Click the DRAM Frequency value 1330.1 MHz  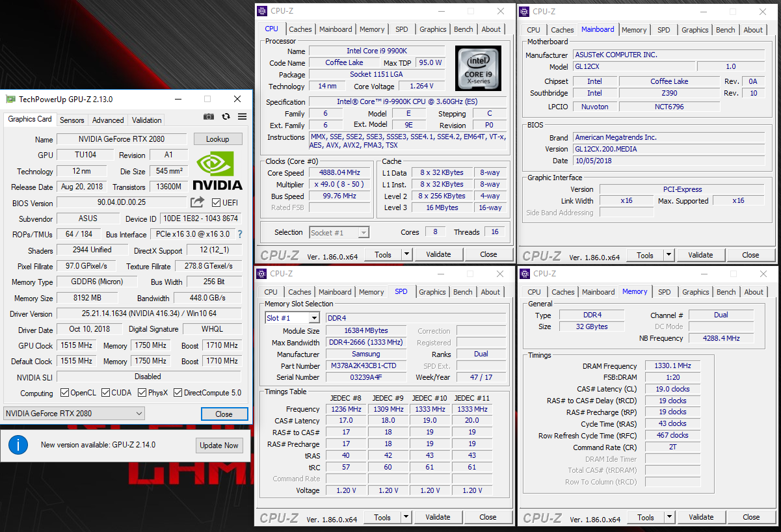pos(672,366)
